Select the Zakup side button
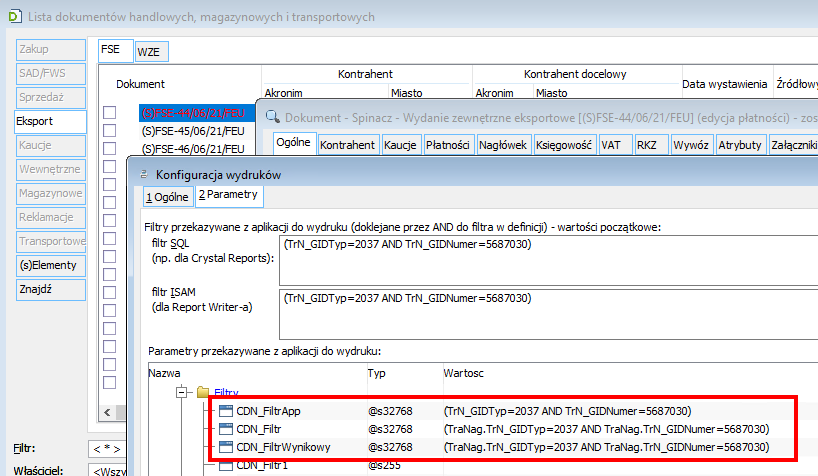Viewport: 818px width, 476px height. (51, 49)
